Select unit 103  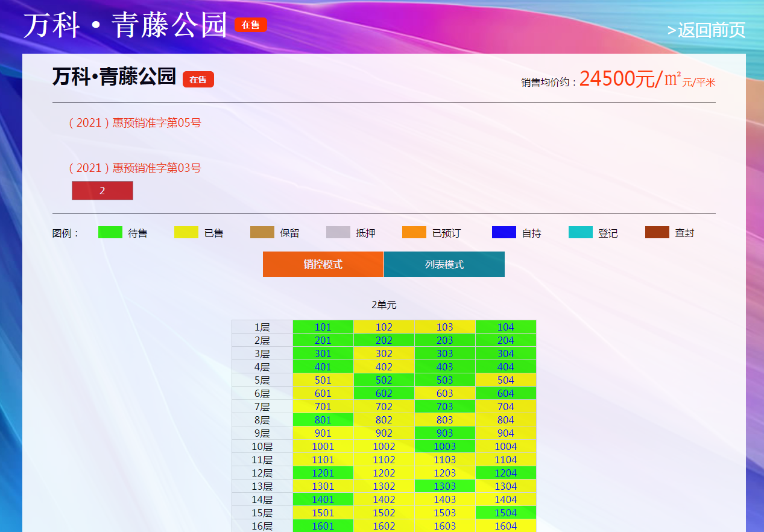(x=445, y=327)
